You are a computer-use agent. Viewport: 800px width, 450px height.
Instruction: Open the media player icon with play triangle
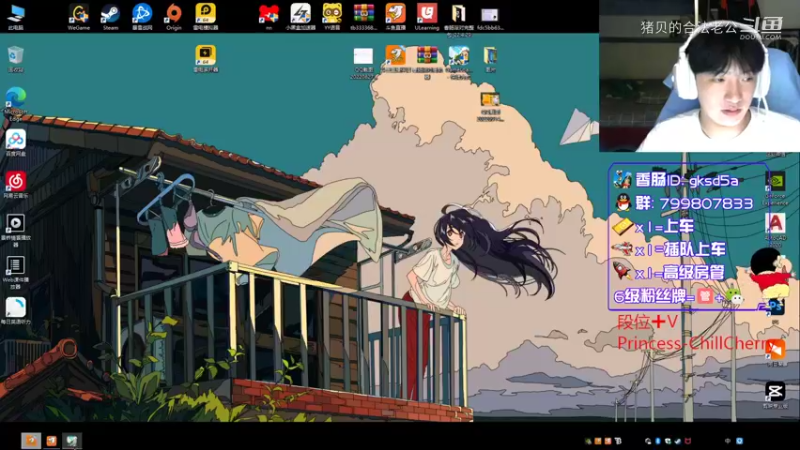16,230
